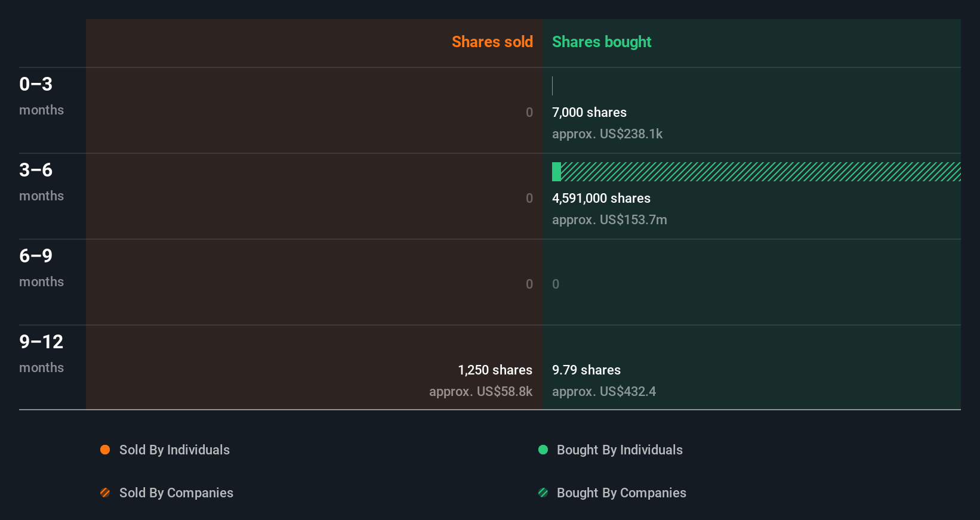Click the approx. US$238.1k value
The image size is (980, 520).
click(x=607, y=134)
